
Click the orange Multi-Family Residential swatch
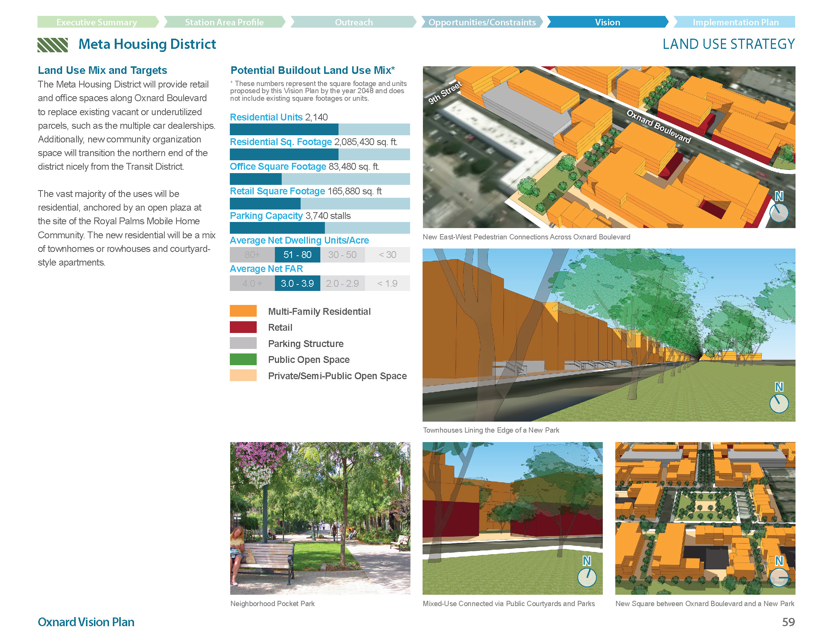(x=243, y=311)
